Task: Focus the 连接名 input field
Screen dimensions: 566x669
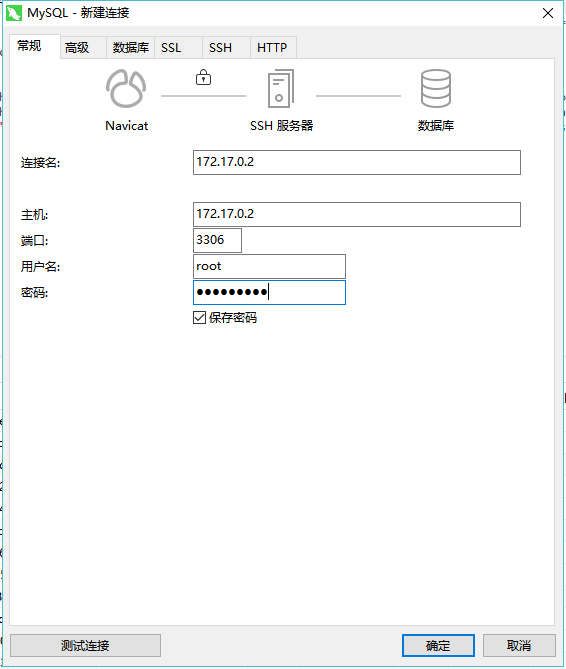Action: pos(357,162)
